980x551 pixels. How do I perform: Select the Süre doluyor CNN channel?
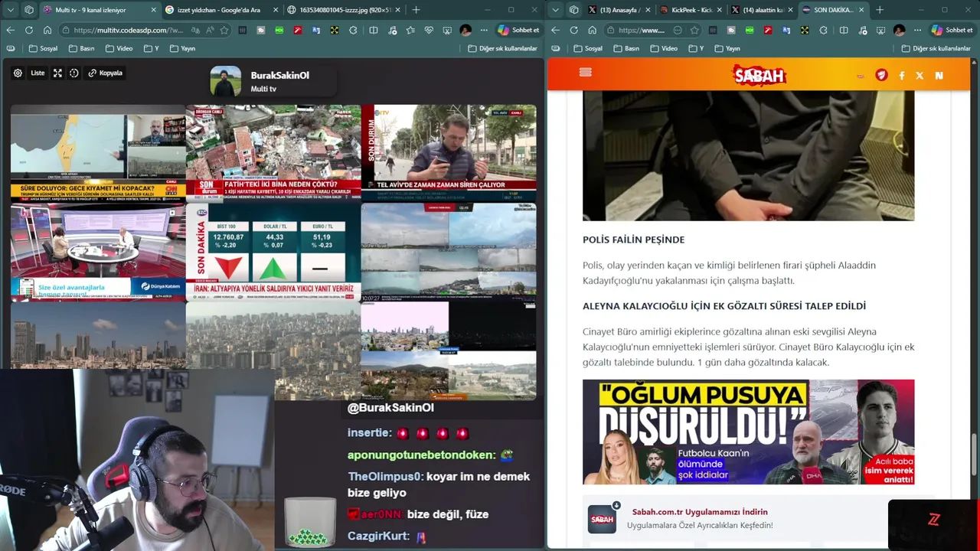(98, 153)
